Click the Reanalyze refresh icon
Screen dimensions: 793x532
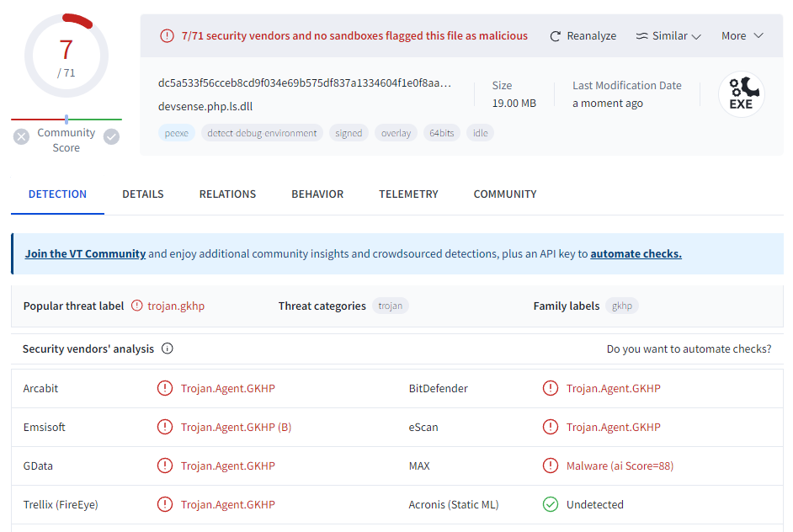coord(555,36)
